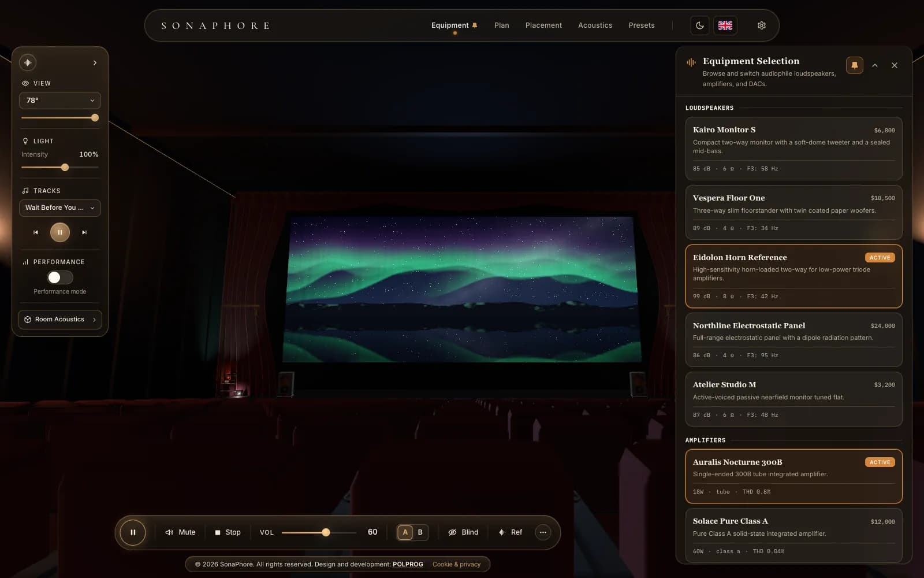Pause the track in the Tracks section
Screen dimensions: 924x578
click(x=60, y=232)
